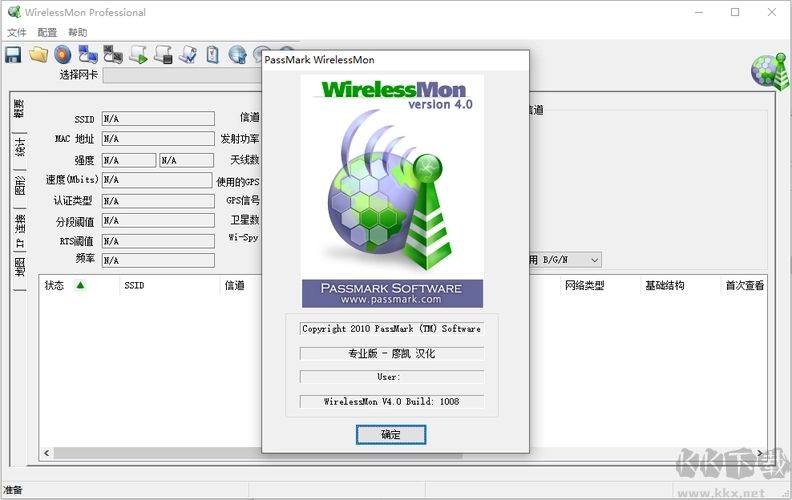792x500 pixels.
Task: Open the 选择网卡 adapter combo box
Action: click(x=182, y=75)
